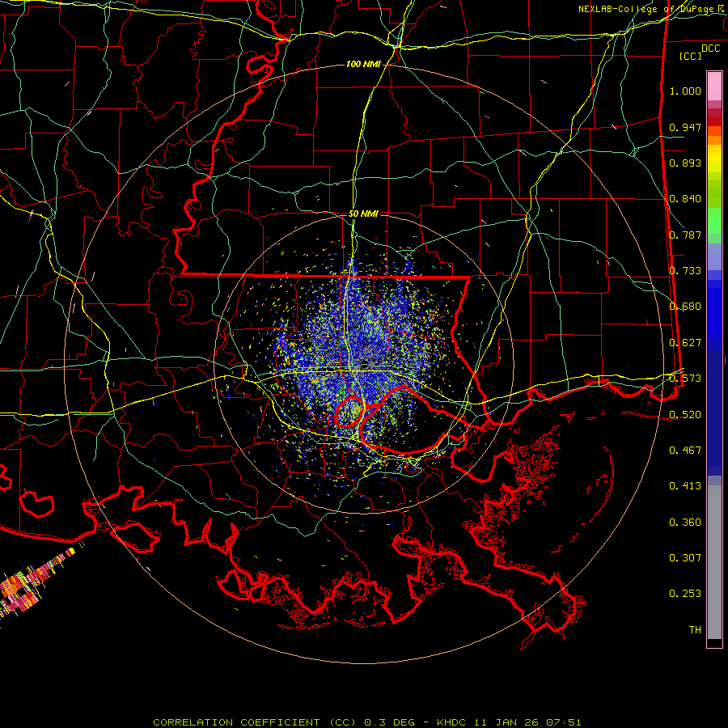
Task: Pick the gray color bar segment
Action: pos(714,562)
